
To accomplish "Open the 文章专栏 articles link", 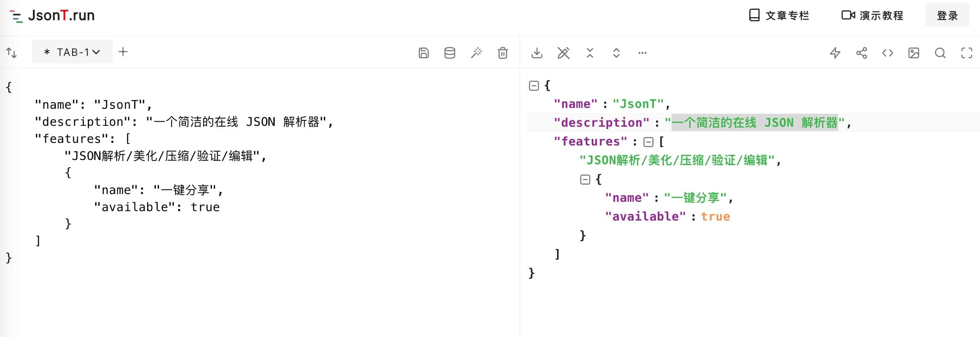I will (779, 16).
